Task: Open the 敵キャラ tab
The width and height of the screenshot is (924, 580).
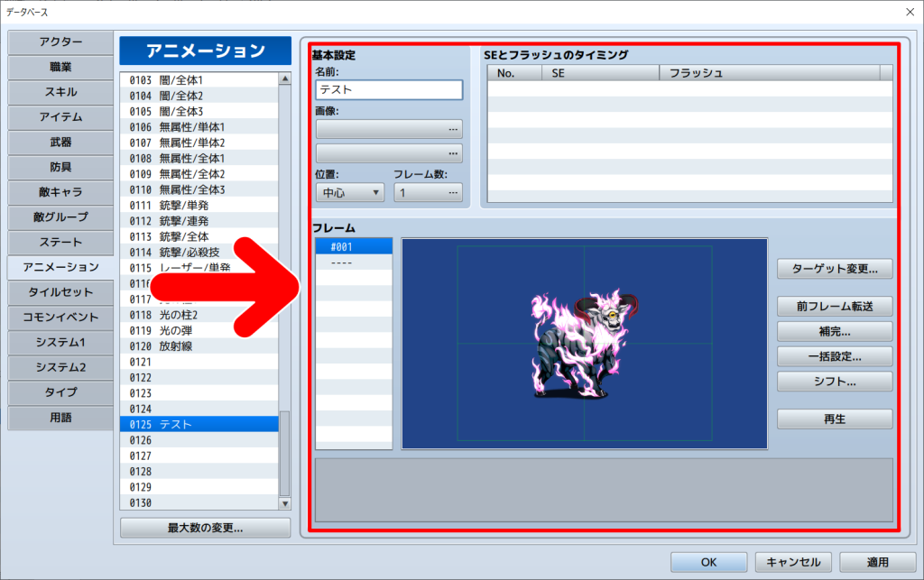Action: 60,192
